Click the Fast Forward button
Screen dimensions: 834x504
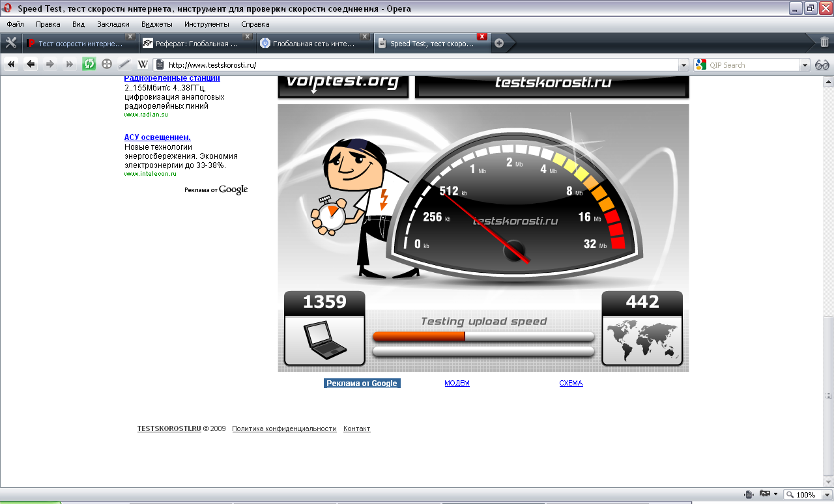point(70,64)
